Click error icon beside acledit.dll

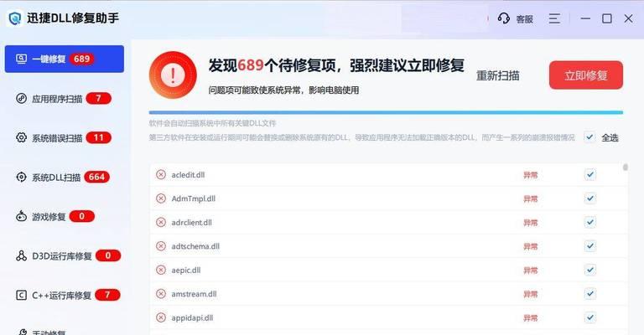pos(161,175)
